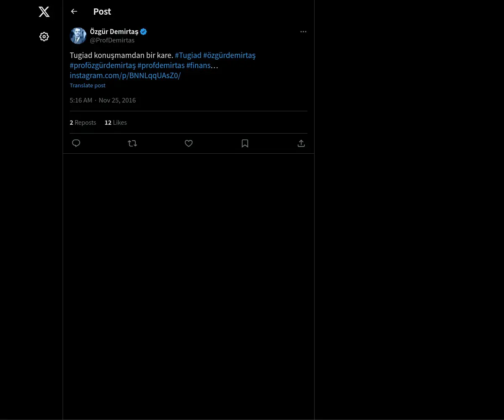Image resolution: width=504 pixels, height=420 pixels.
Task: Open the Özgür Demirtaş display name
Action: click(x=114, y=31)
